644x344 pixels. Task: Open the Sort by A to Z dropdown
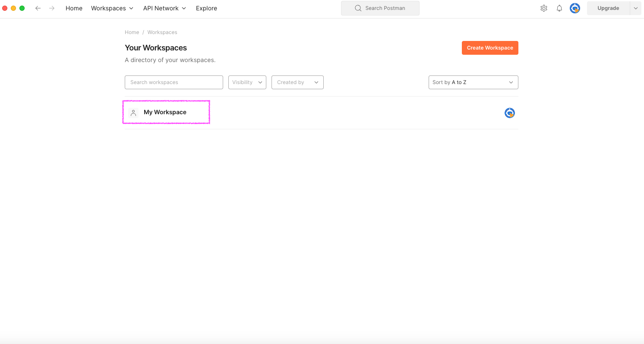(x=474, y=82)
